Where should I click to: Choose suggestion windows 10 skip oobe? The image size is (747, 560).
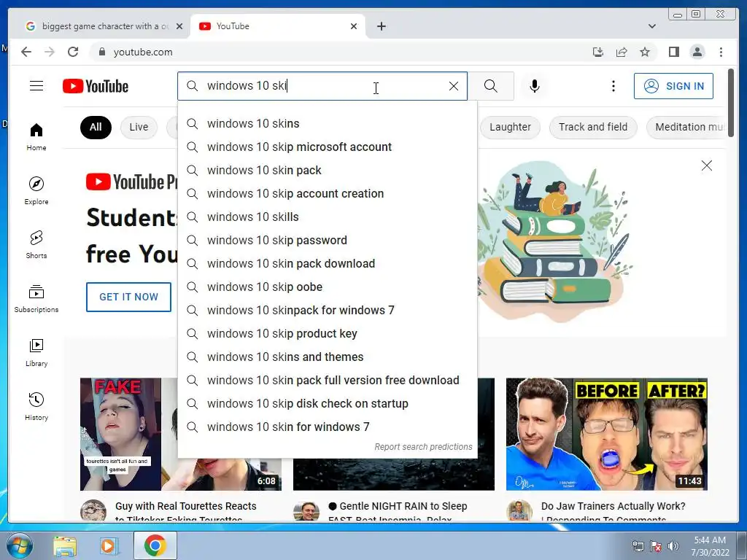coord(328,287)
